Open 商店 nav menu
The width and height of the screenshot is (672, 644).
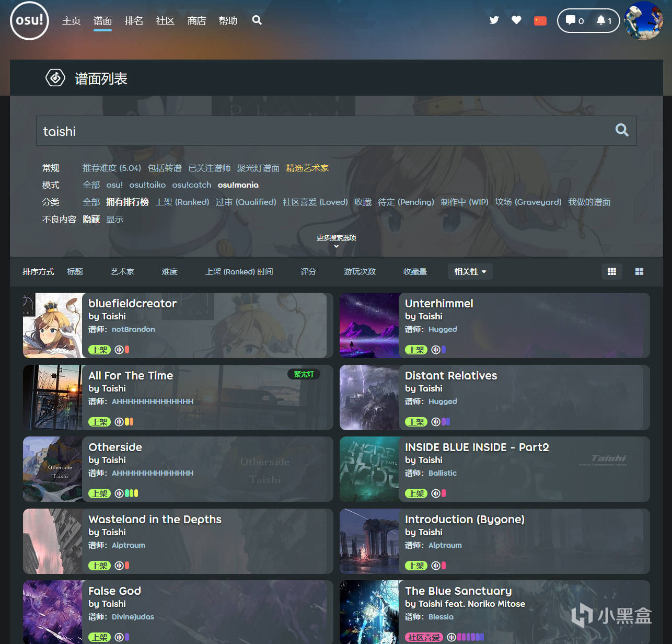[197, 20]
